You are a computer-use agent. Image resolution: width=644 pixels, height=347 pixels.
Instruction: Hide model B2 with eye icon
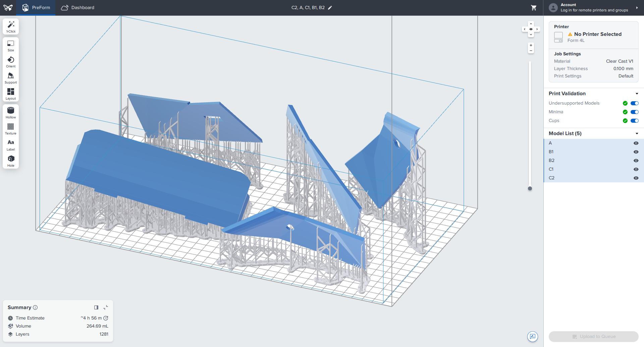(636, 161)
